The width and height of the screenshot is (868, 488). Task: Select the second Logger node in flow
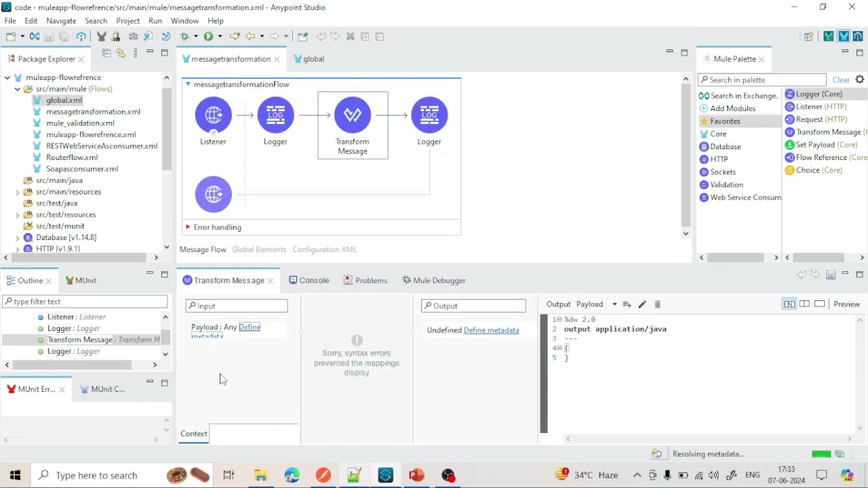tap(429, 115)
